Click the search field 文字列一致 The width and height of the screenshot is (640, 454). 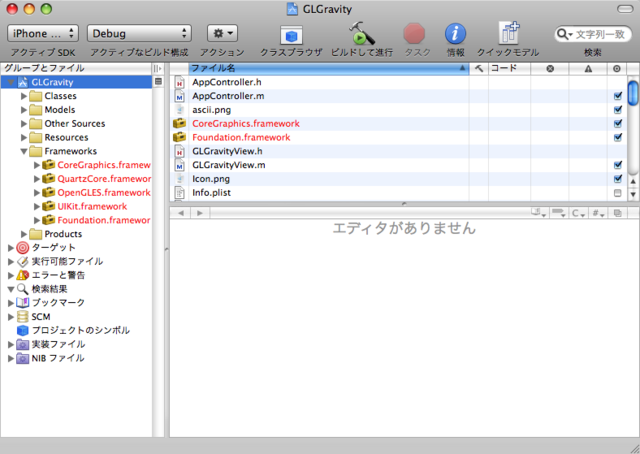[x=600, y=34]
